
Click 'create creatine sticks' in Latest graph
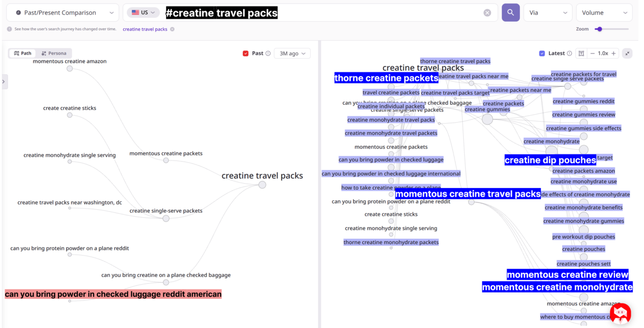tap(391, 214)
